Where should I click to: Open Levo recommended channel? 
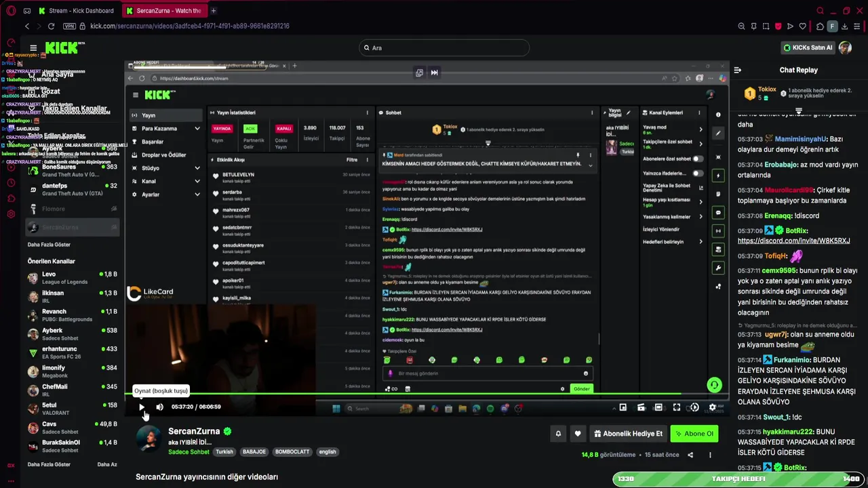(73, 278)
